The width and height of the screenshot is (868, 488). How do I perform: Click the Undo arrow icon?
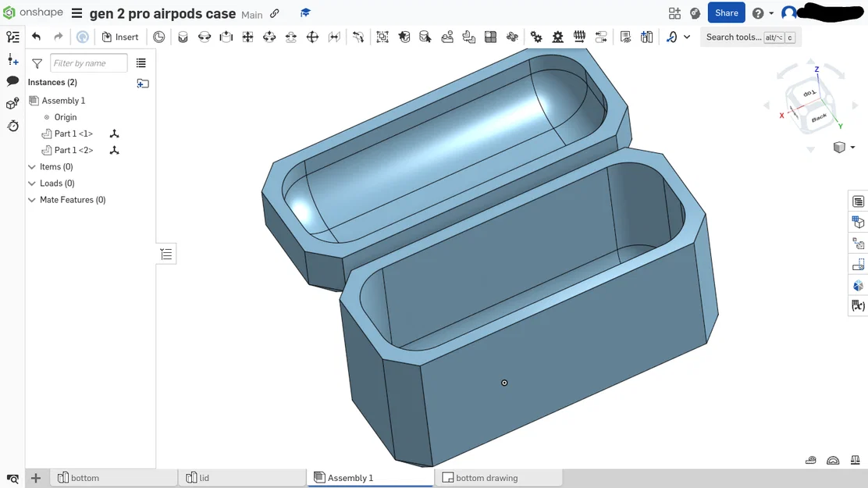(37, 37)
